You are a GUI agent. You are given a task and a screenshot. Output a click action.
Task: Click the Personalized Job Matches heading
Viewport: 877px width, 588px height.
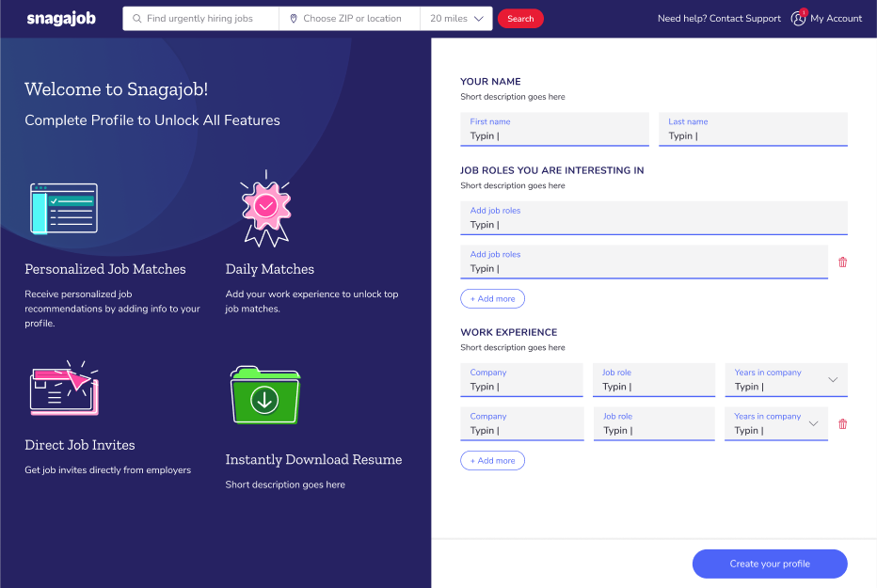[x=105, y=269]
